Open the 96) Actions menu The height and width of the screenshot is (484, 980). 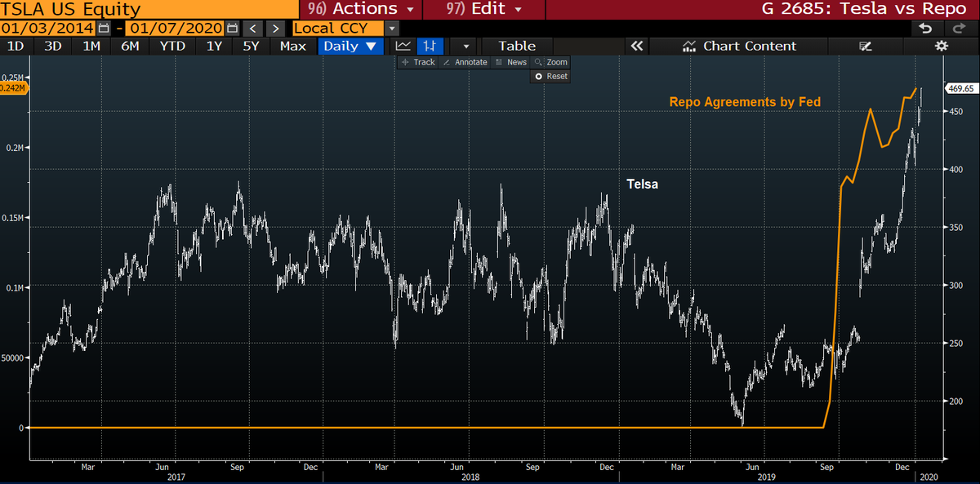tap(363, 10)
